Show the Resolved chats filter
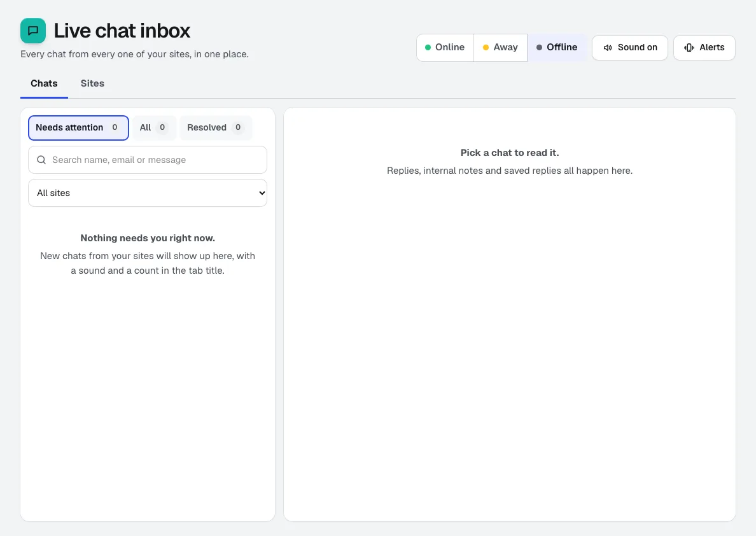The image size is (756, 536). point(216,128)
